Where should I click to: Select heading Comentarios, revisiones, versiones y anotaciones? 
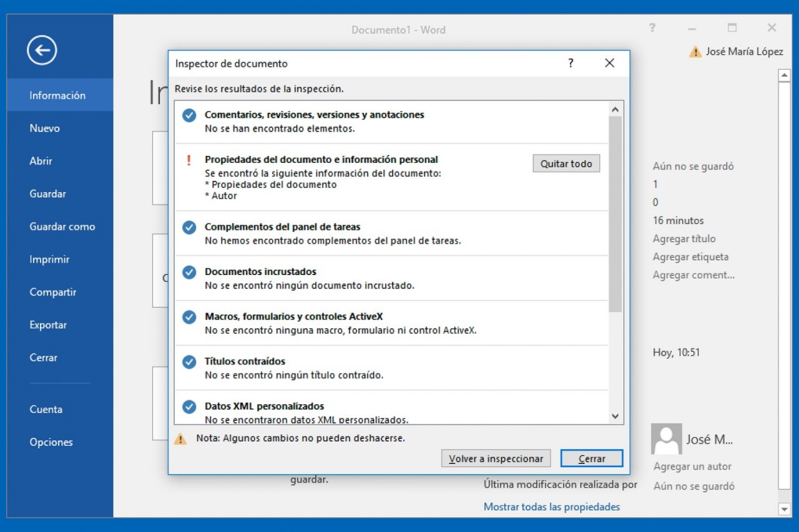(314, 115)
